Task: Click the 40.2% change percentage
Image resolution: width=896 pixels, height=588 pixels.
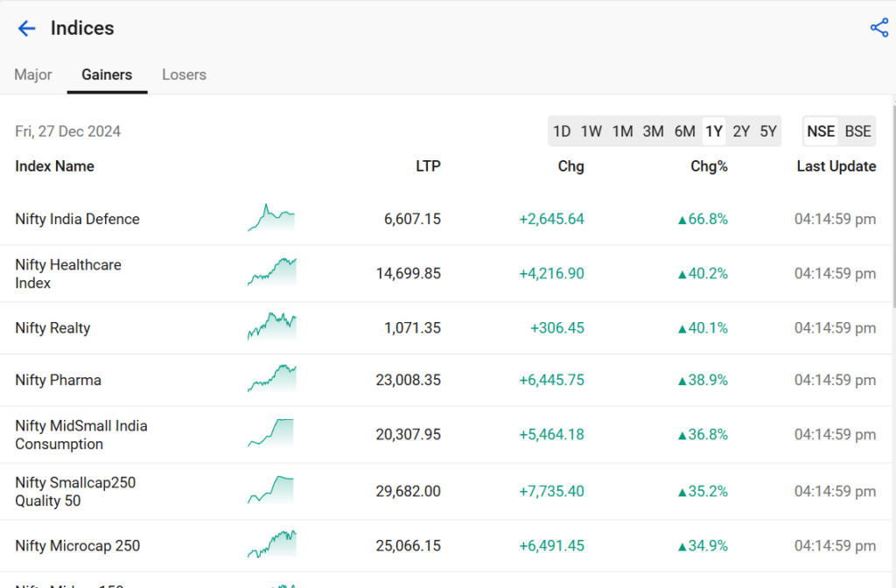Action: [x=703, y=273]
